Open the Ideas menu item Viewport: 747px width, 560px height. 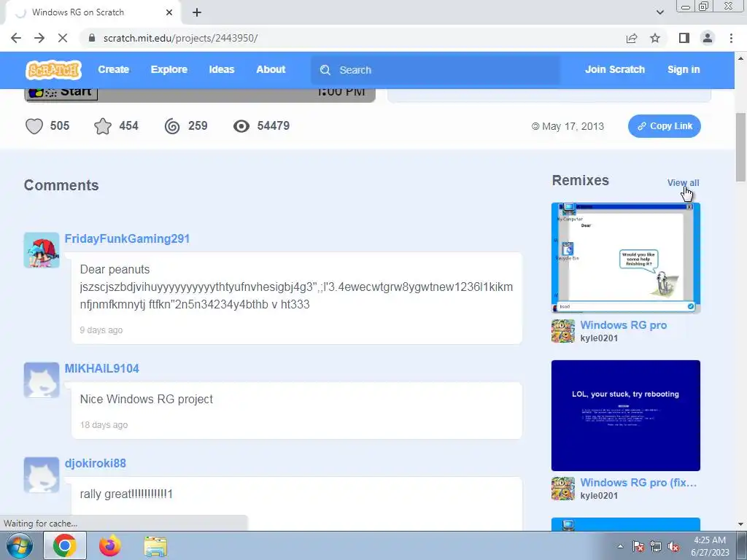[222, 69]
